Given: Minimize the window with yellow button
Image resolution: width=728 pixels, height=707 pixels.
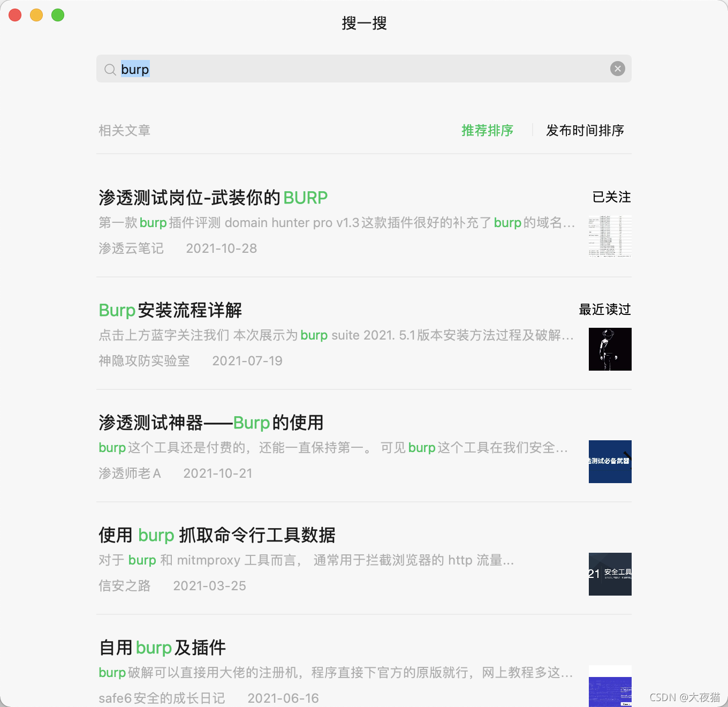Looking at the screenshot, I should click(x=36, y=15).
